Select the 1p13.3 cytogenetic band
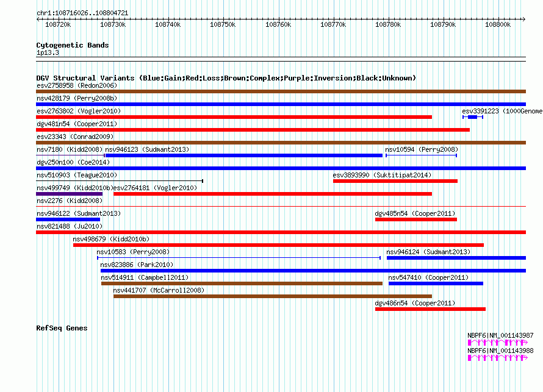This screenshot has height=392, width=543. coord(281,59)
